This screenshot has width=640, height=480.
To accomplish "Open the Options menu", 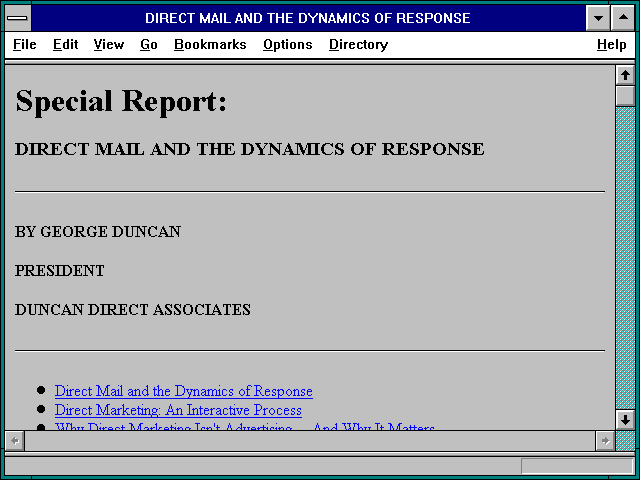I will click(288, 44).
